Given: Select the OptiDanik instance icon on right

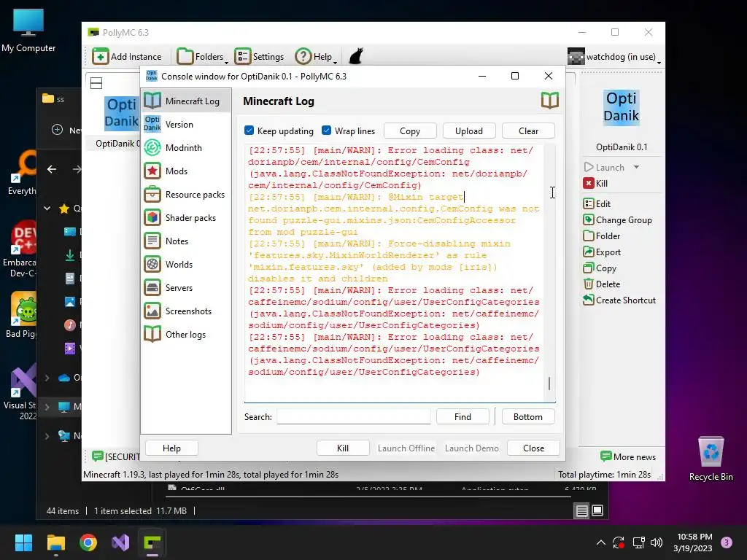Looking at the screenshot, I should (x=622, y=108).
